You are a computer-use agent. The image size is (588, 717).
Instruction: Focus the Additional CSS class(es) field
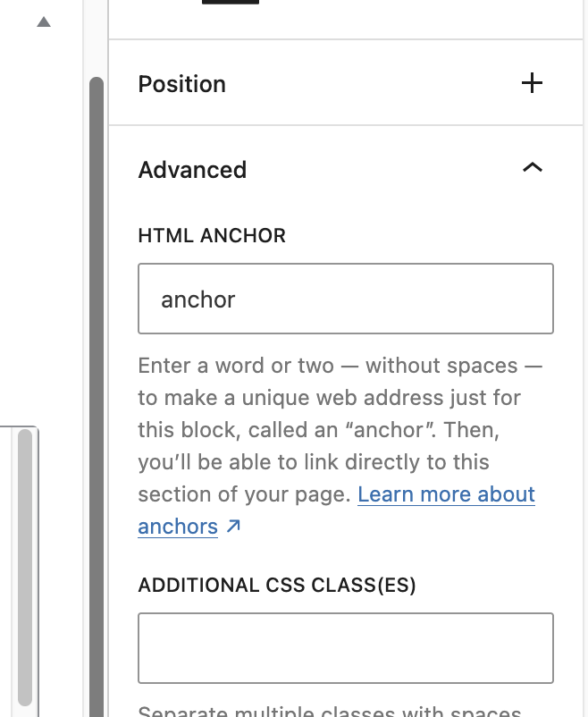346,648
